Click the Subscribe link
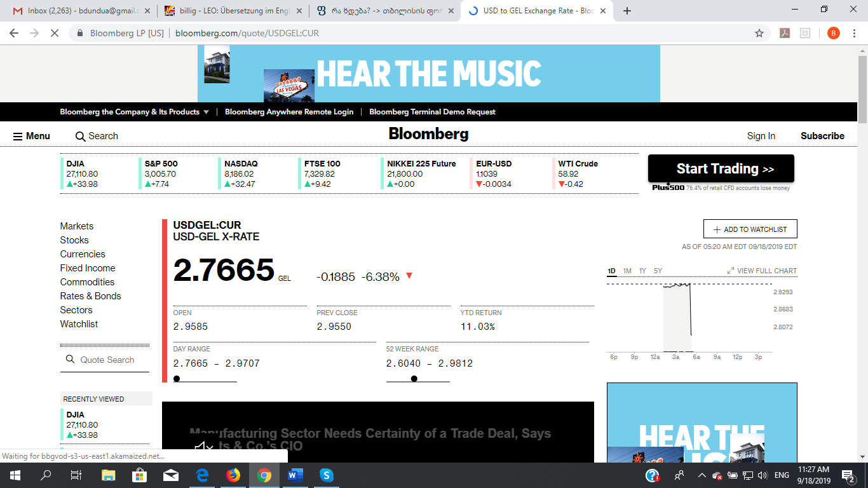 tap(822, 136)
